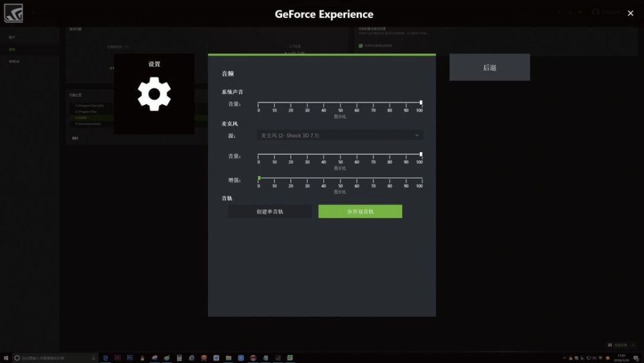Viewport: 644px width, 363px height.
Task: Click the NVIDIA logo in the top-left corner
Action: [x=13, y=13]
